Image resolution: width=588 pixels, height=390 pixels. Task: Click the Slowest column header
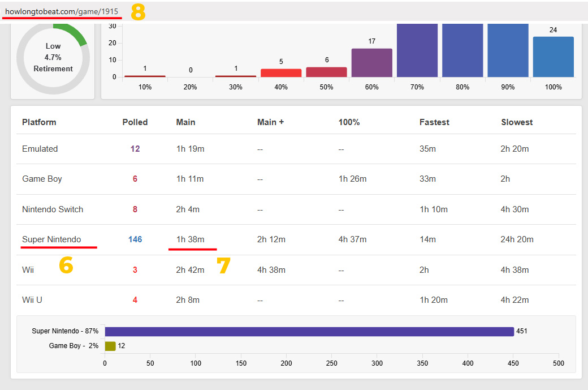[x=517, y=122]
